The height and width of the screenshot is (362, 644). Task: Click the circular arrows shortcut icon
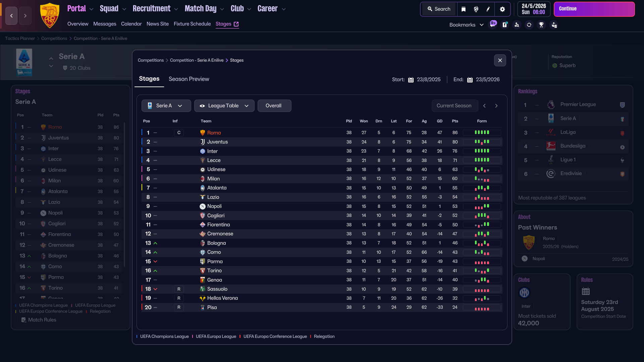point(529,25)
